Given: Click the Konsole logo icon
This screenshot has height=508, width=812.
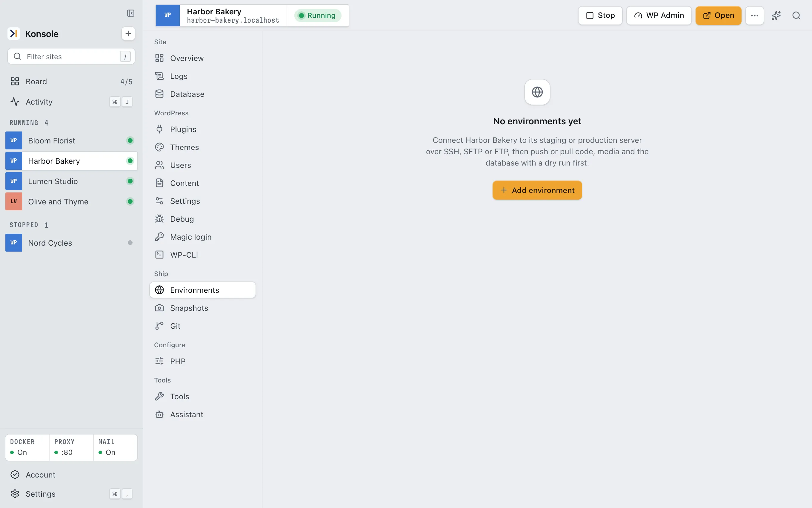Looking at the screenshot, I should point(14,33).
